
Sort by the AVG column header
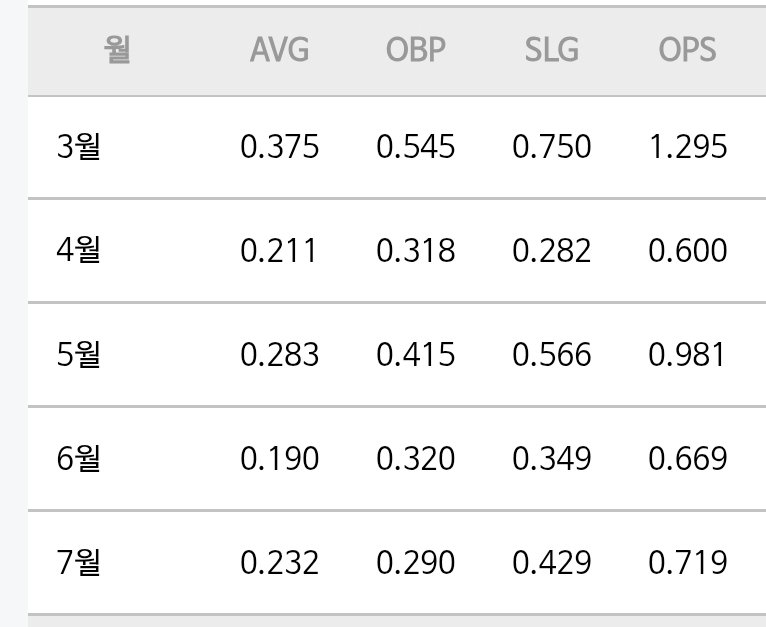click(279, 49)
